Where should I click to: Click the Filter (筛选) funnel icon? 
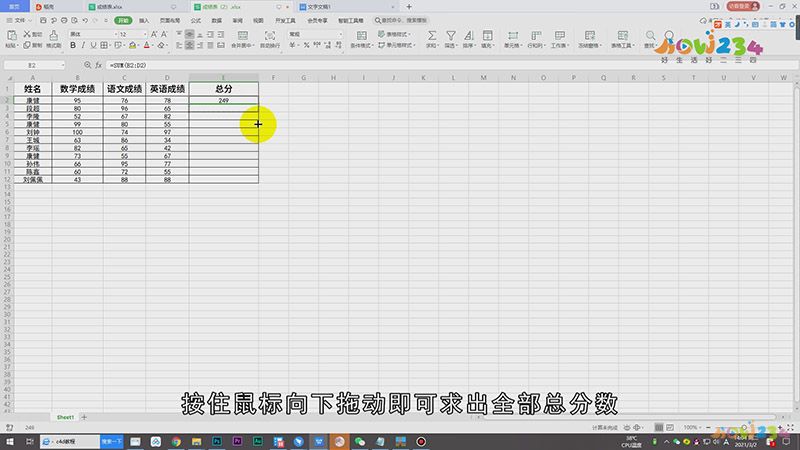point(451,35)
